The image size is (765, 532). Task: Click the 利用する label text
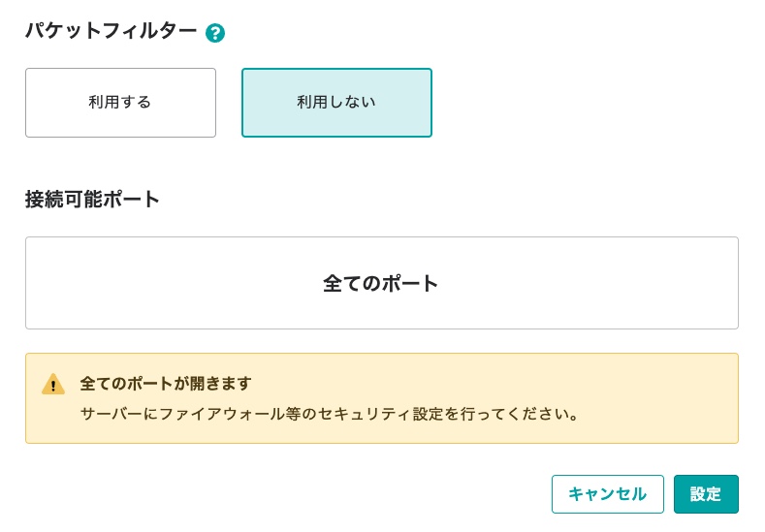[120, 102]
